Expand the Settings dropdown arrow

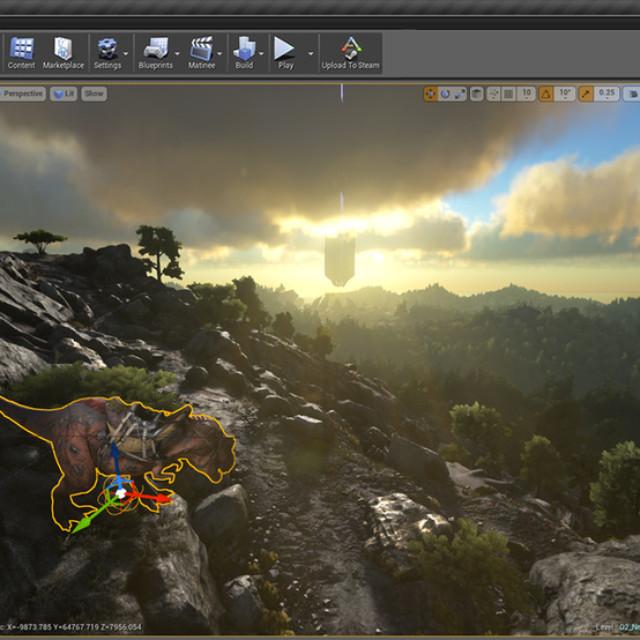[x=126, y=53]
